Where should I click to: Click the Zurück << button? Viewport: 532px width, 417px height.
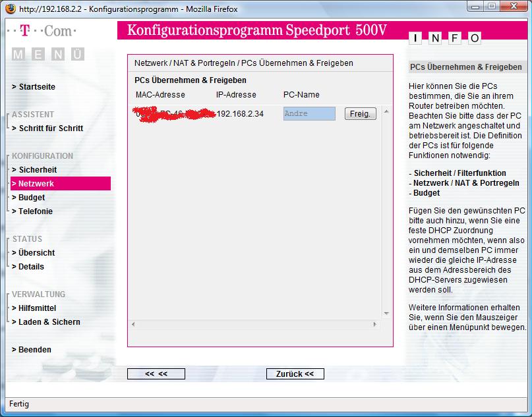pos(295,374)
